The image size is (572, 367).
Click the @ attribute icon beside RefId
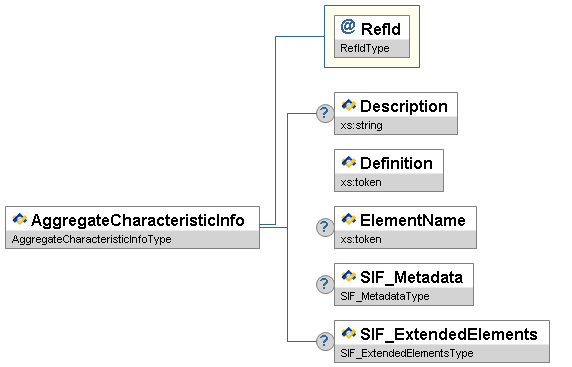click(348, 27)
